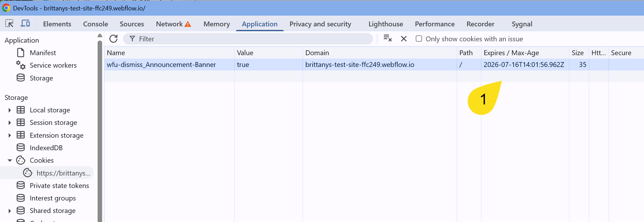Image resolution: width=644 pixels, height=222 pixels.
Task: Activate the inspect element picker icon
Action: 9,24
